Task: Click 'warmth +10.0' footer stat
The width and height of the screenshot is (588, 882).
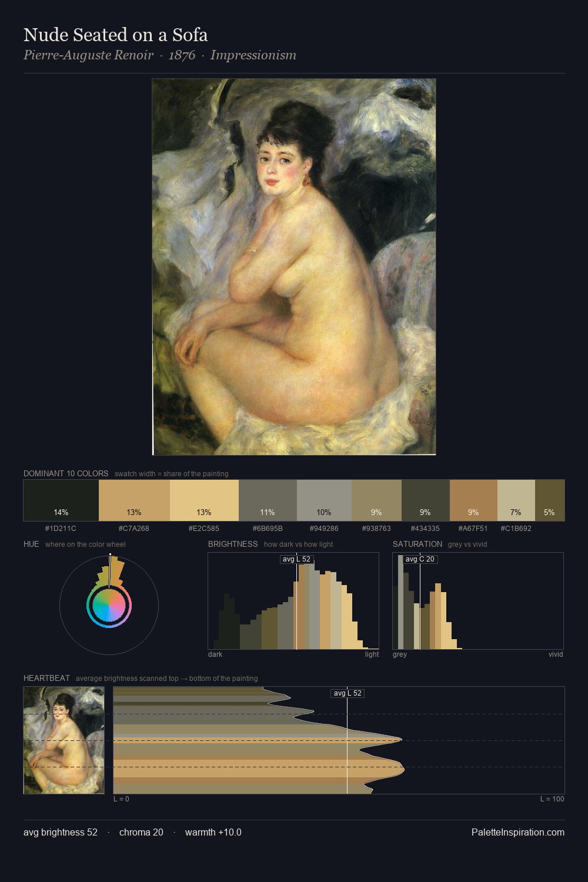Action: point(213,832)
